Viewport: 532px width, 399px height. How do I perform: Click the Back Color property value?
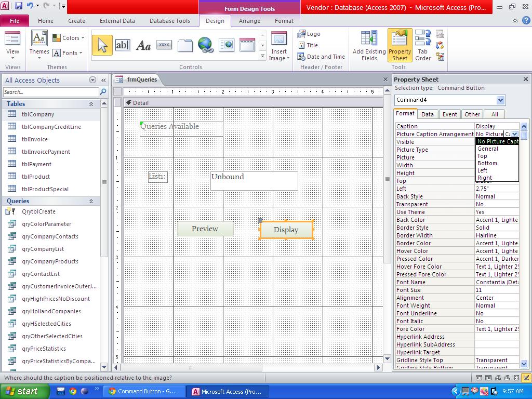click(x=497, y=220)
